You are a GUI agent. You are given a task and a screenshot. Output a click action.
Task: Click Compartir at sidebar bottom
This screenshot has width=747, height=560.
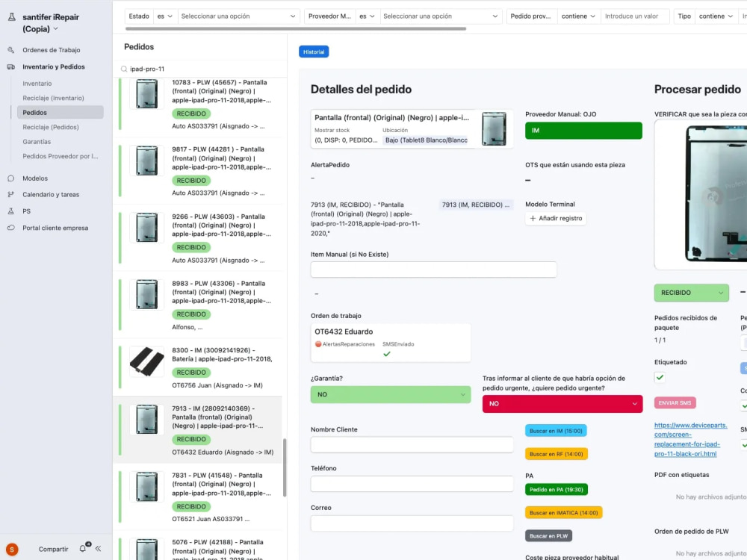point(53,549)
